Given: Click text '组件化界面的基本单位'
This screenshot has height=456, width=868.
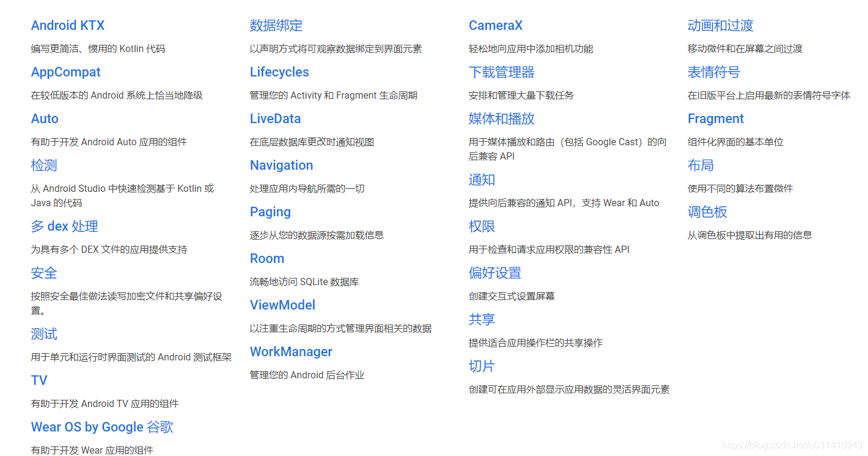Looking at the screenshot, I should tap(736, 142).
